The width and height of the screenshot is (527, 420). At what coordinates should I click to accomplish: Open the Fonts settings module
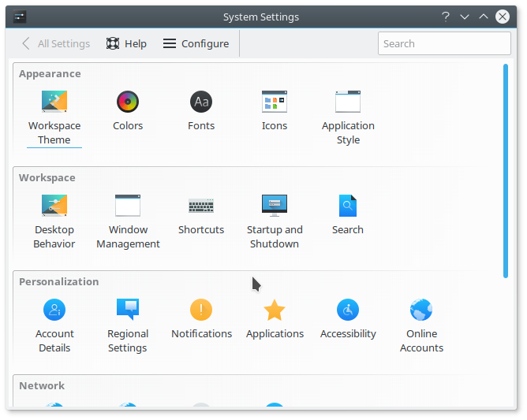(x=201, y=111)
